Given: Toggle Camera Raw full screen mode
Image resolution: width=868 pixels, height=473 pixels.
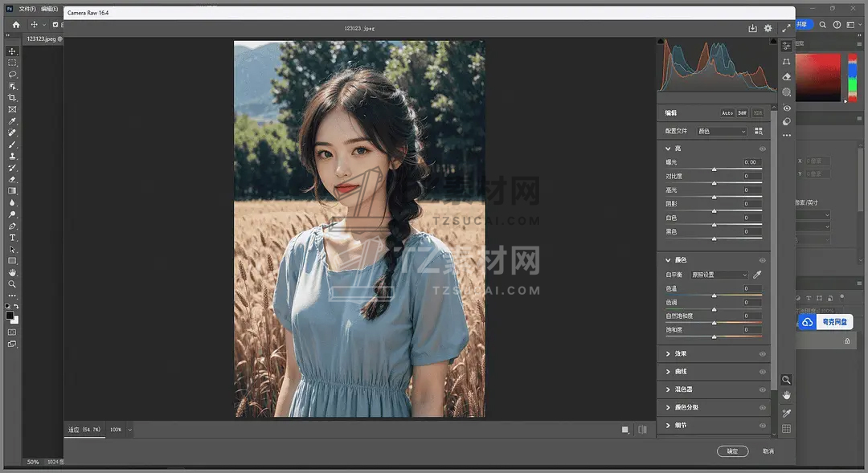Looking at the screenshot, I should point(786,28).
